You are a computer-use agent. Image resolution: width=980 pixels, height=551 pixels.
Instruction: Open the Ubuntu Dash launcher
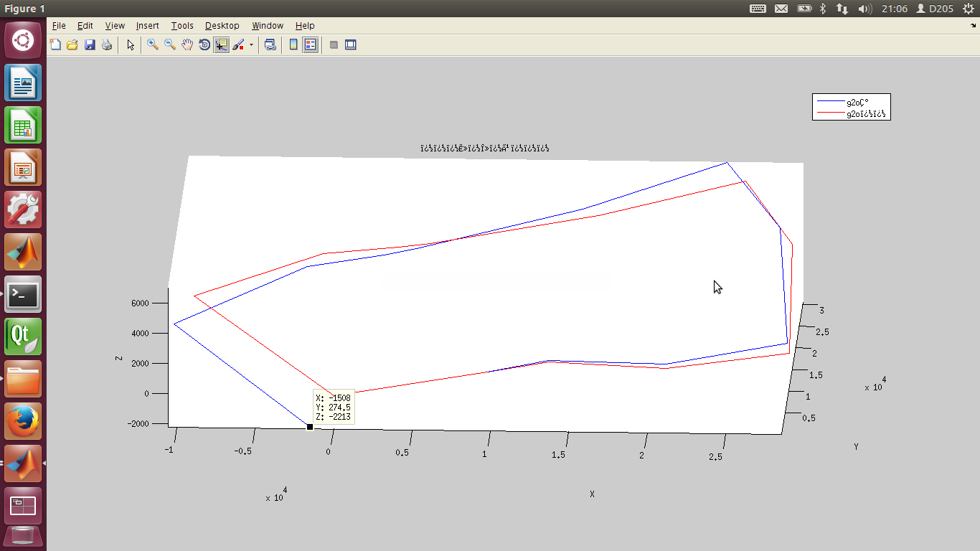23,40
